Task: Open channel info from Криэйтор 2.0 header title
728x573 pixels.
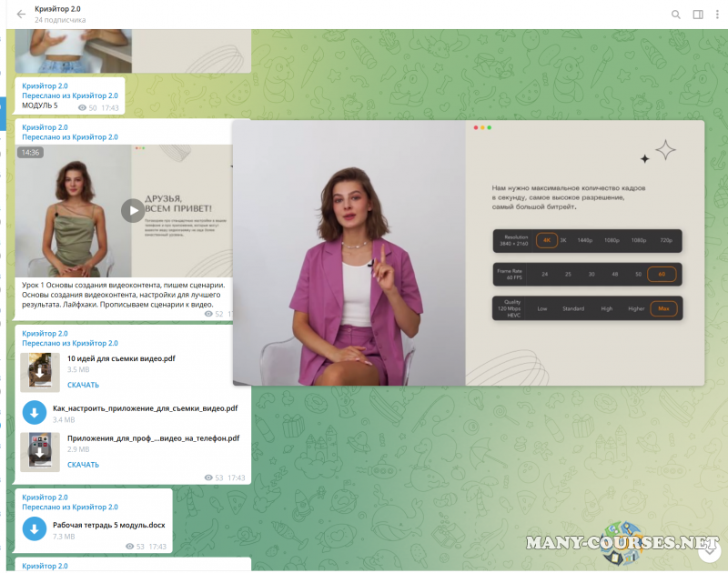Action: pyautogui.click(x=56, y=9)
